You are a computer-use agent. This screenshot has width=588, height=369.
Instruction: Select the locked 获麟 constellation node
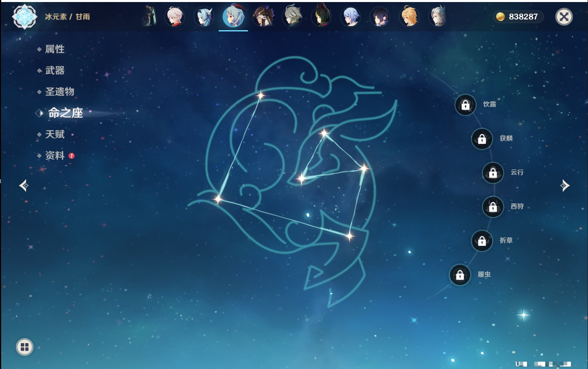482,139
